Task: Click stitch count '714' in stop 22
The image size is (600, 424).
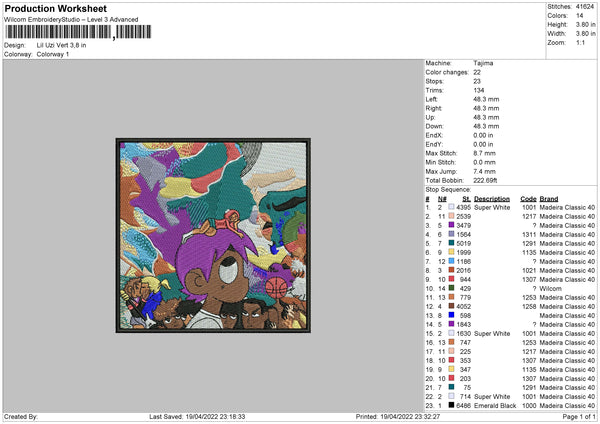Action: click(x=465, y=396)
